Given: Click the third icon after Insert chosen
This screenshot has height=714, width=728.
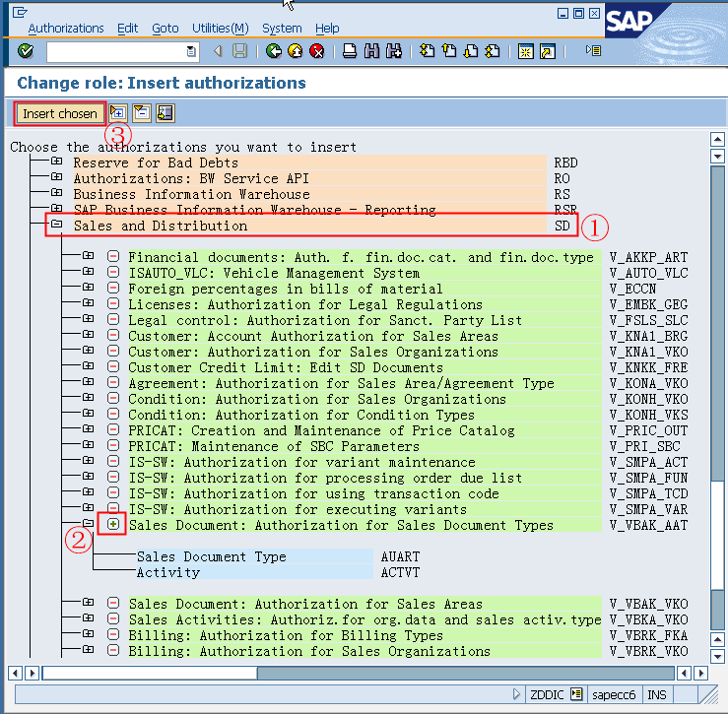Looking at the screenshot, I should 165,113.
